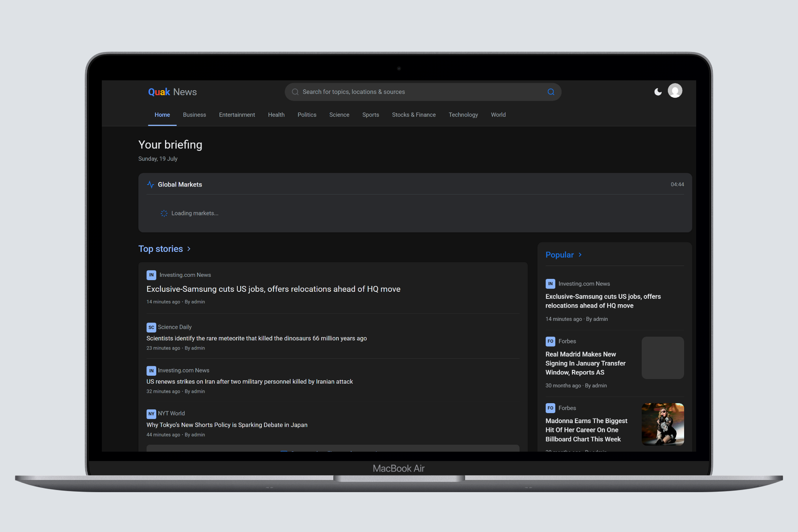Click the Loading markets spinner icon
Screen dimensions: 798x532
click(164, 213)
